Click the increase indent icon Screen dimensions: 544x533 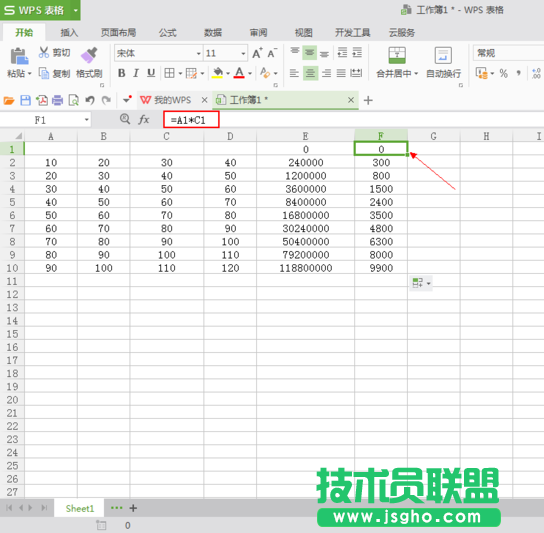click(x=357, y=52)
